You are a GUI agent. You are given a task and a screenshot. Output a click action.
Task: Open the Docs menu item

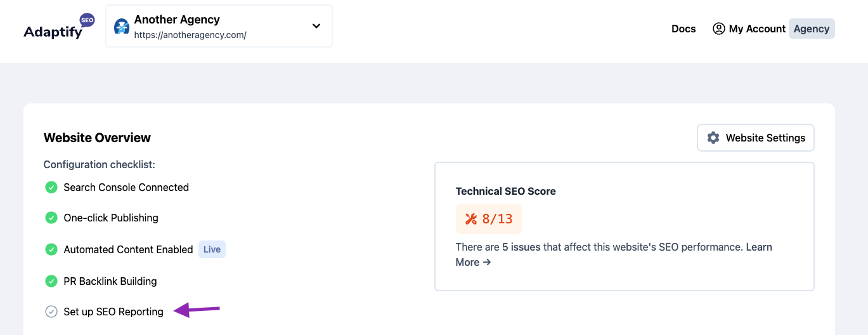tap(683, 29)
